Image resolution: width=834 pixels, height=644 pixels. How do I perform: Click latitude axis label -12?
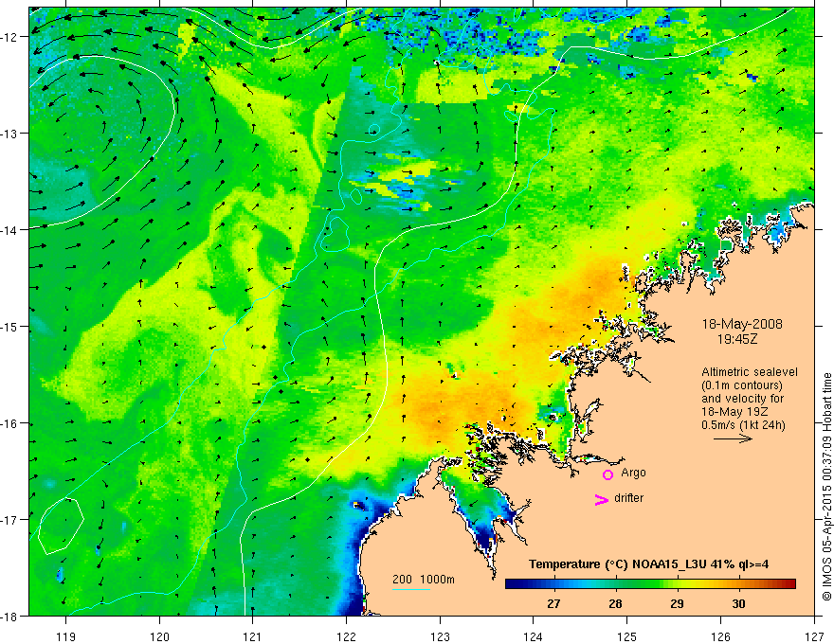[10, 37]
